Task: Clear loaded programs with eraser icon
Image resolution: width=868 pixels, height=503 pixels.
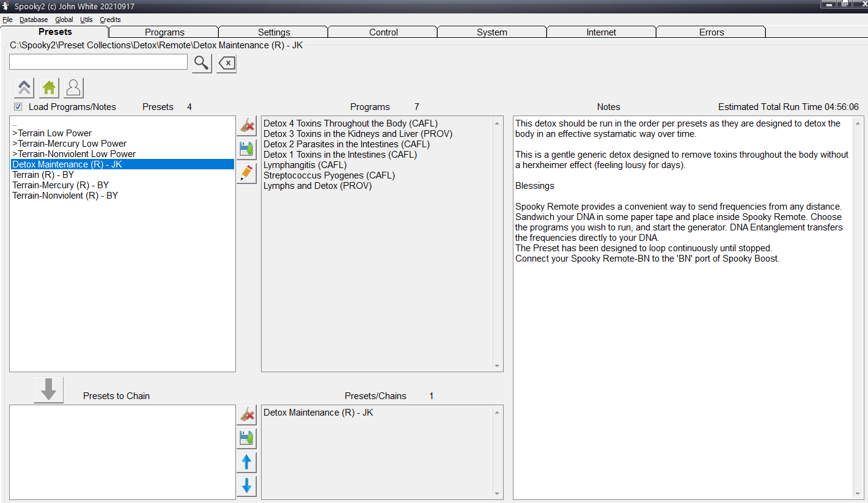Action: 246,126
